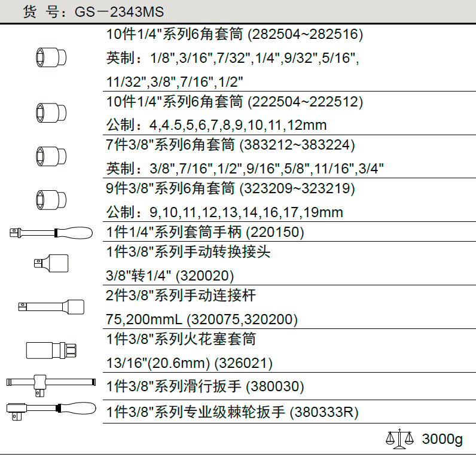Click the professional ratchet wrench icon
Screen dimensions: 476x457
click(x=51, y=411)
